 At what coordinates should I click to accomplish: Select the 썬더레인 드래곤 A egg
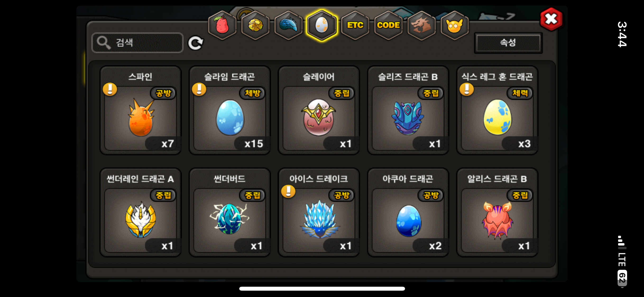tap(140, 212)
